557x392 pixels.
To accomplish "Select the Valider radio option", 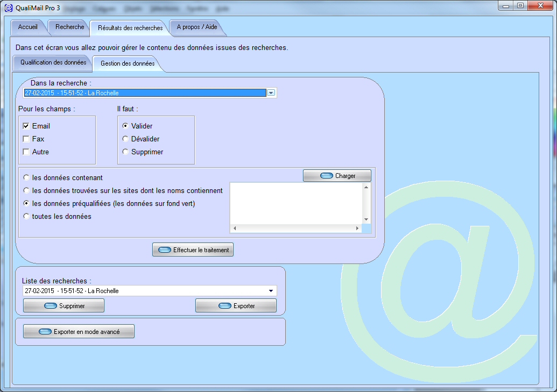I will pos(125,126).
